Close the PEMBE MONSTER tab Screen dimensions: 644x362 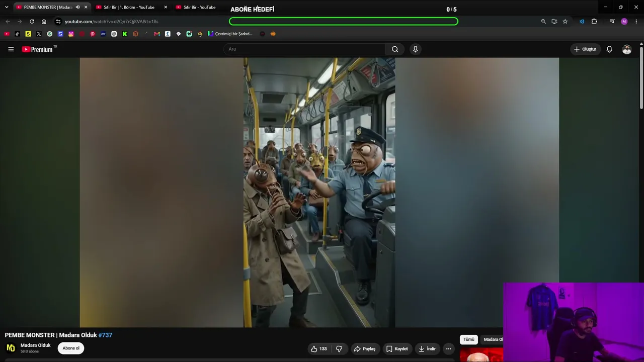(x=86, y=8)
